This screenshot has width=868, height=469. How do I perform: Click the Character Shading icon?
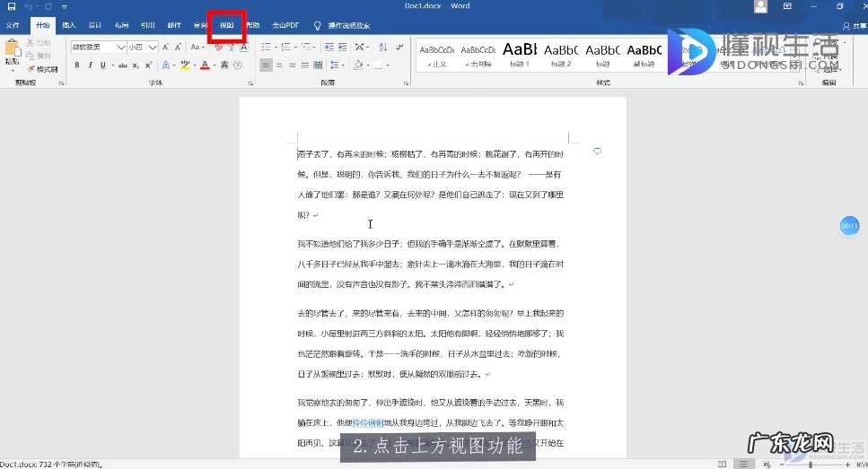tap(224, 65)
